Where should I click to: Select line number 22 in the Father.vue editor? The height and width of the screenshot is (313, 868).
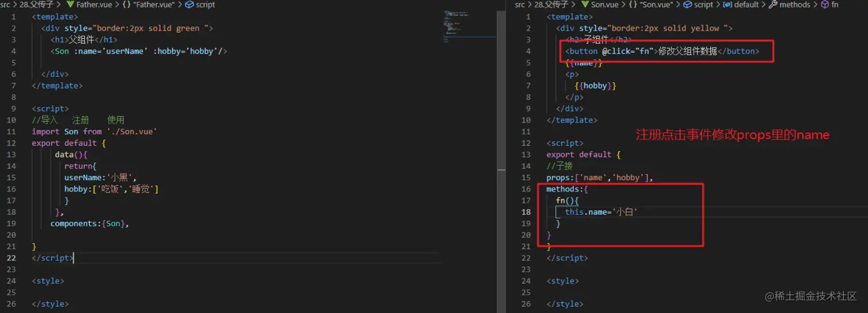point(11,258)
